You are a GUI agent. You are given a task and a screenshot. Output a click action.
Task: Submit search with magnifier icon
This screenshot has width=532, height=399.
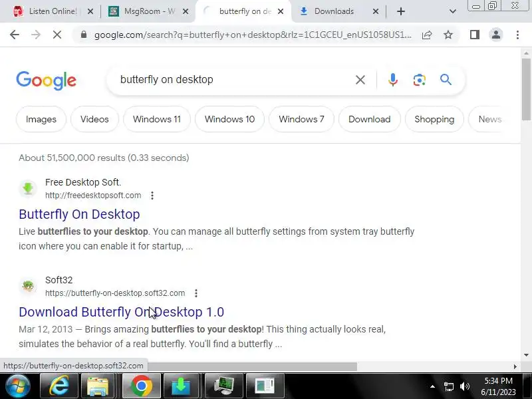(x=446, y=80)
